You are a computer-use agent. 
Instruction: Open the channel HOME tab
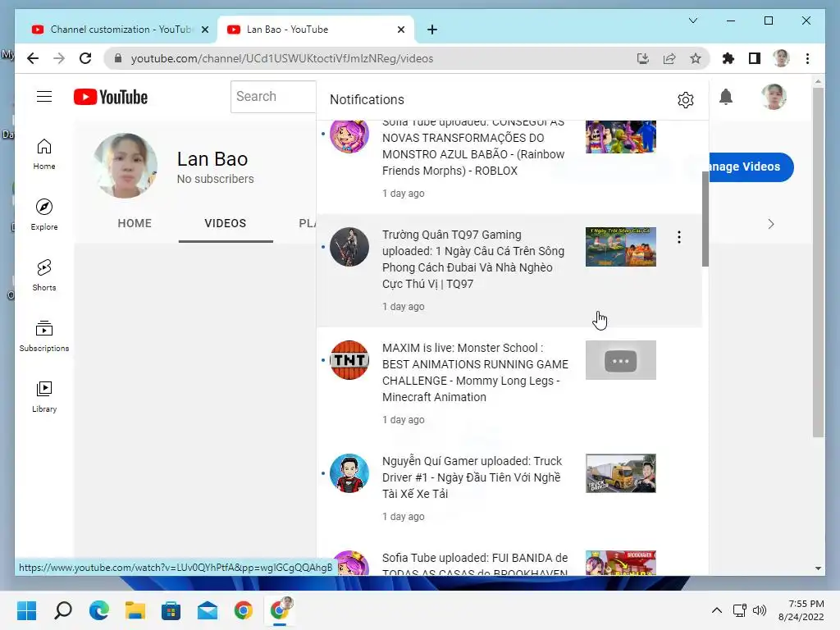tap(135, 223)
